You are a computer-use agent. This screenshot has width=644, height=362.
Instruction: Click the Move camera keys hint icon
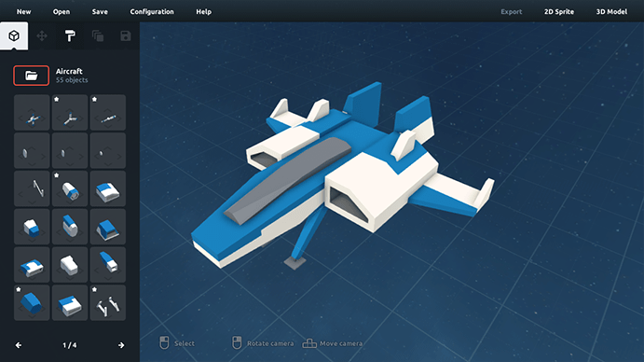pyautogui.click(x=309, y=343)
